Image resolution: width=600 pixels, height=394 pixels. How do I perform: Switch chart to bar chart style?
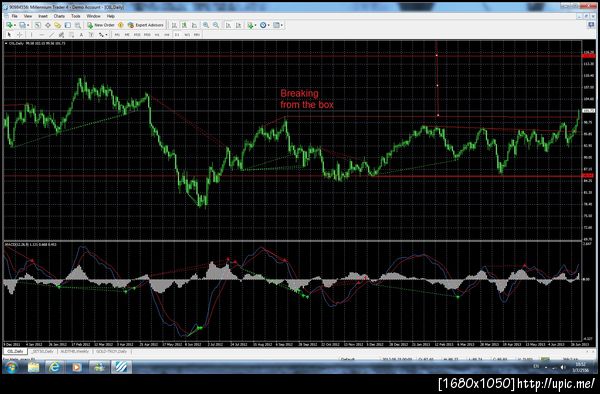174,25
